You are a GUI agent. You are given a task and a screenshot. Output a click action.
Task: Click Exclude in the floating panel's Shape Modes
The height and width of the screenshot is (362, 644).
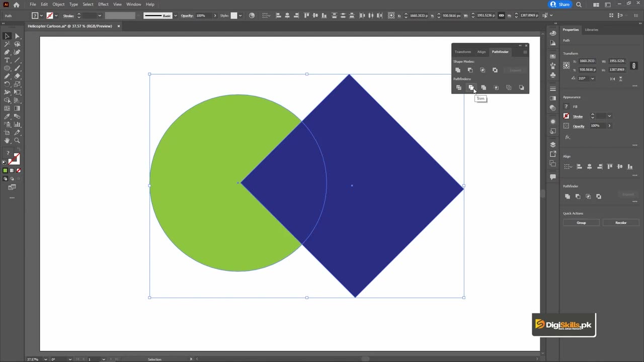pyautogui.click(x=495, y=70)
